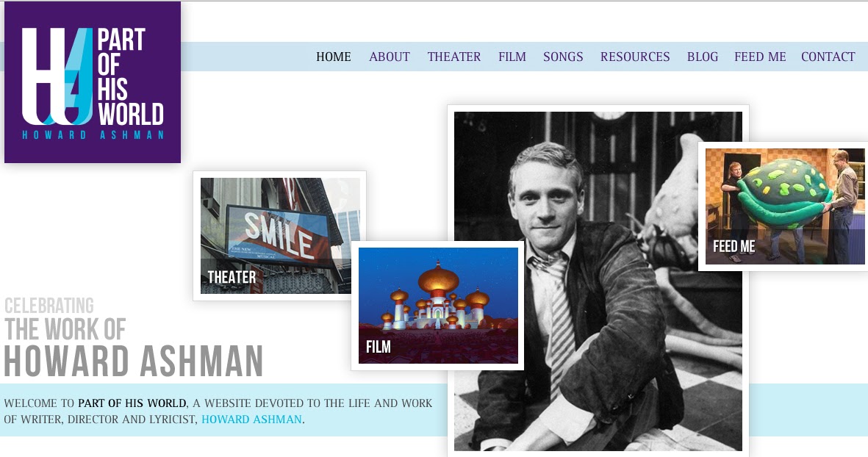Open the Songs page
This screenshot has height=457, width=868.
(x=563, y=57)
